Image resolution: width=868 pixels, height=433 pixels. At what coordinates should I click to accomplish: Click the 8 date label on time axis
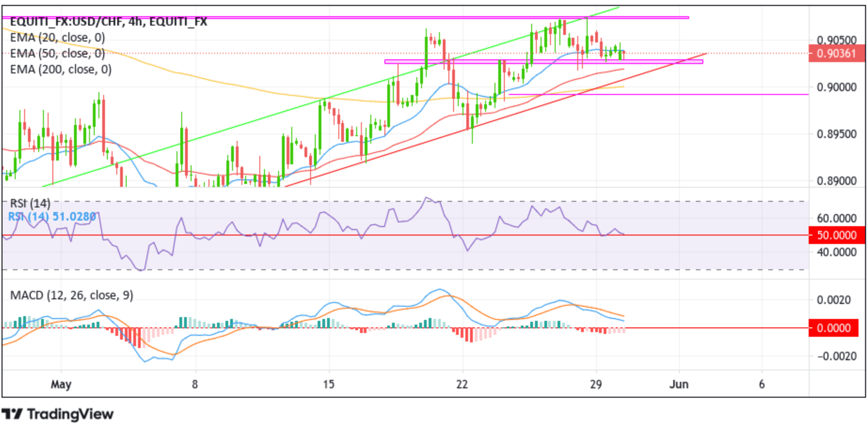[195, 384]
